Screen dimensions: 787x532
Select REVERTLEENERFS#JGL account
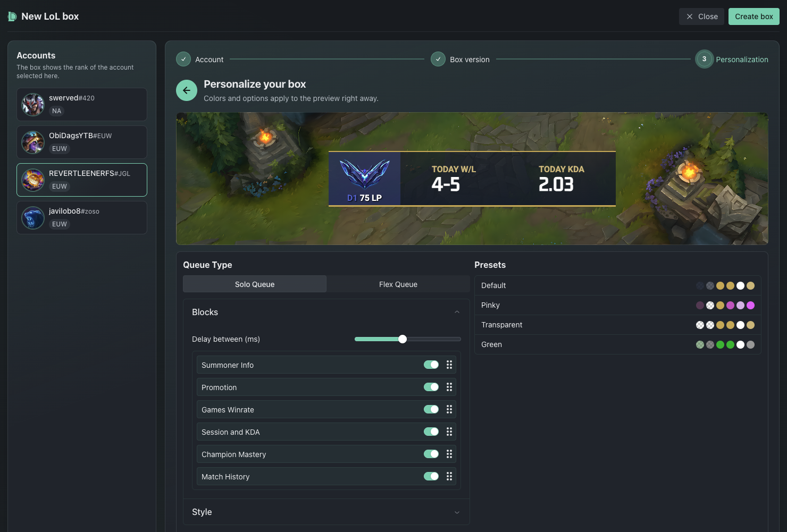[x=82, y=180]
